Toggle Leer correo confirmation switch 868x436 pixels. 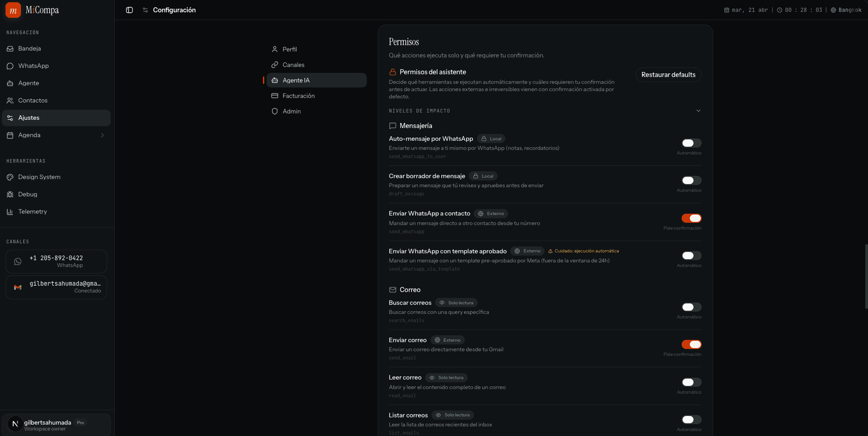[x=691, y=382]
